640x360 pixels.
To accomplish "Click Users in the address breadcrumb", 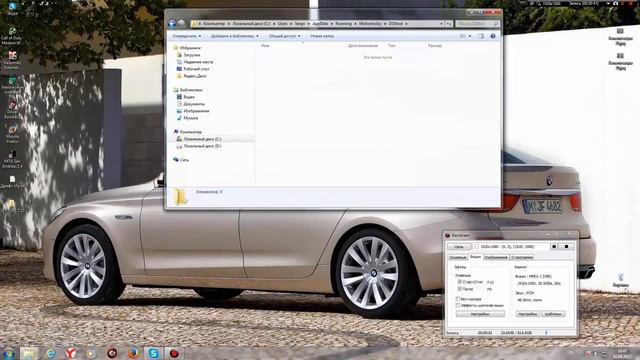I will pyautogui.click(x=282, y=24).
